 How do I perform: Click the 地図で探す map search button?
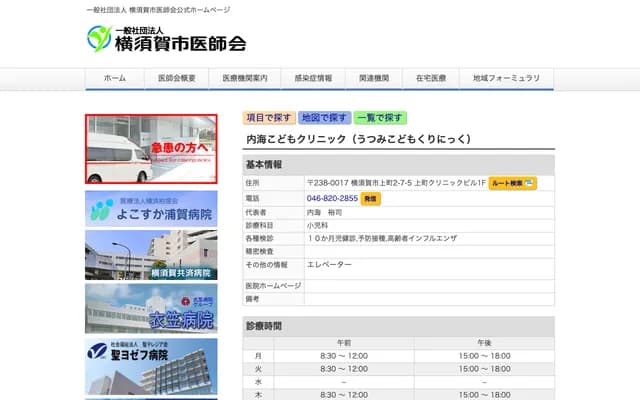324,118
